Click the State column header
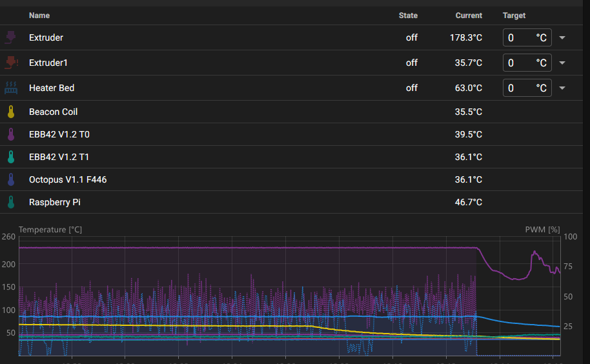Screen dimensions: 590x364 (408, 15)
